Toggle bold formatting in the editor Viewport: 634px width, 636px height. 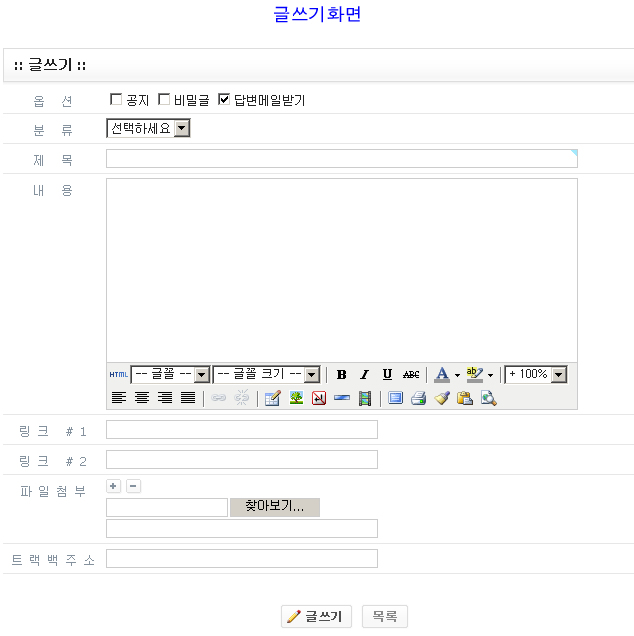point(341,374)
